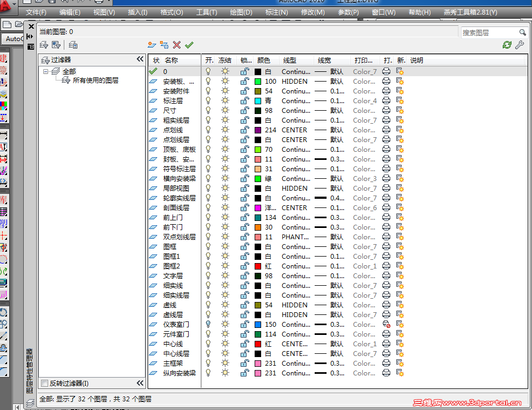Click the green Set Current checkmark icon
This screenshot has width=532, height=410.
(x=189, y=45)
